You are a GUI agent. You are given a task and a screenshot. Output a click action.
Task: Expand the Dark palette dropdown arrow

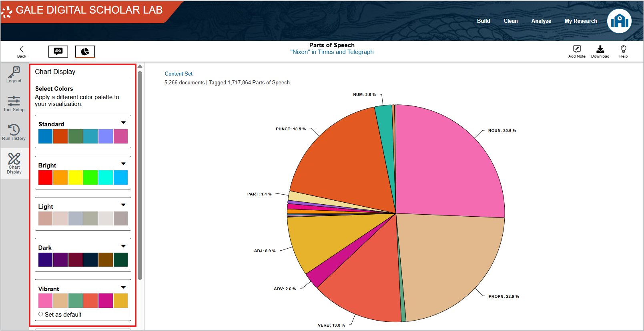pyautogui.click(x=123, y=246)
